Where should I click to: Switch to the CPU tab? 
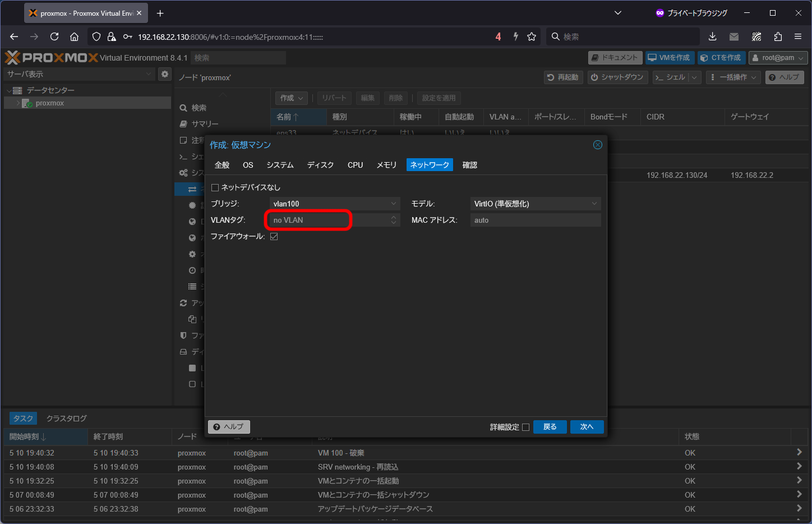[x=355, y=165]
